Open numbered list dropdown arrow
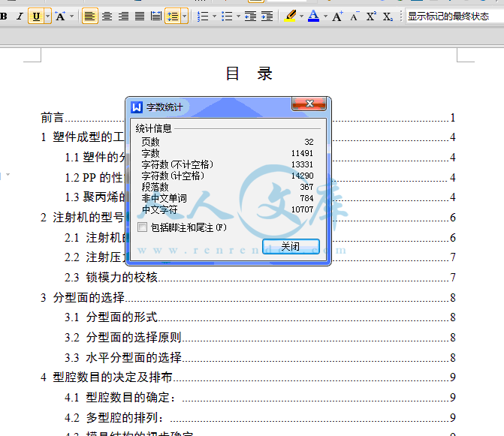This screenshot has width=504, height=436. (x=214, y=16)
